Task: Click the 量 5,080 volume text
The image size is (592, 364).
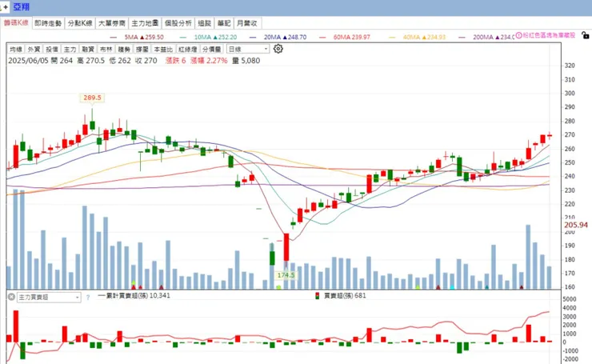Action: (246, 61)
